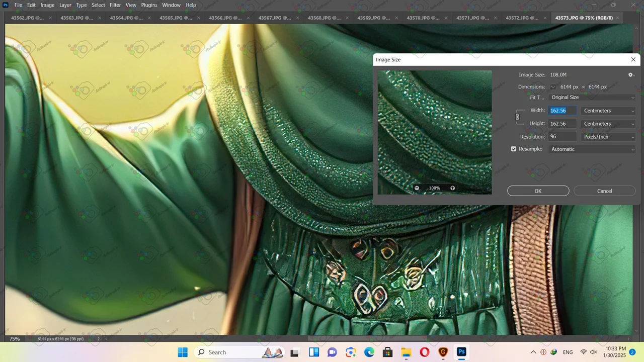Click the OK button
644x362 pixels.
click(x=538, y=191)
